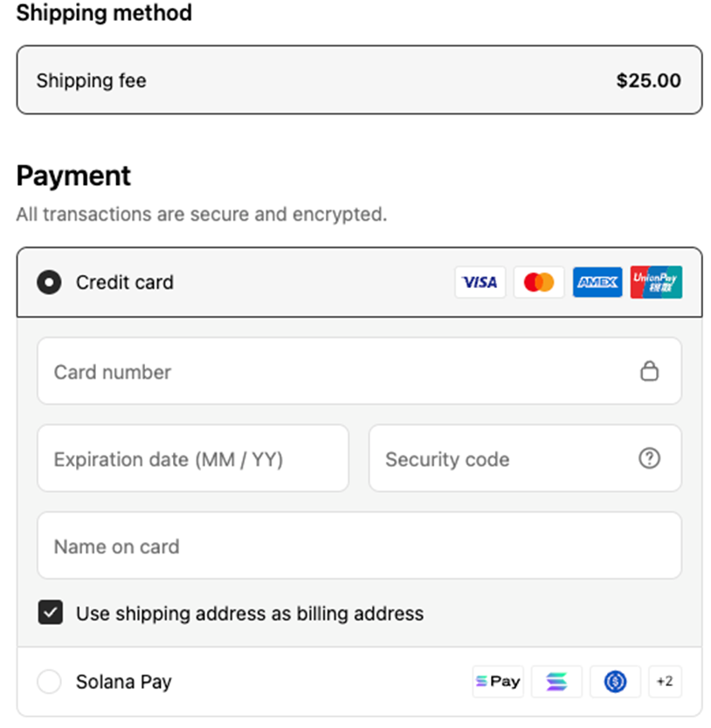Click the lock icon in card number field

(650, 371)
